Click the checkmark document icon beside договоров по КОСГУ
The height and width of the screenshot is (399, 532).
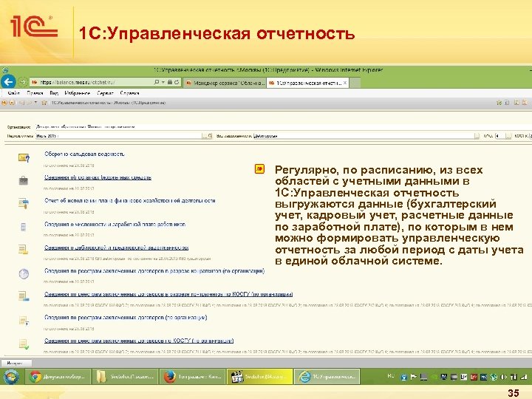[x=24, y=344]
